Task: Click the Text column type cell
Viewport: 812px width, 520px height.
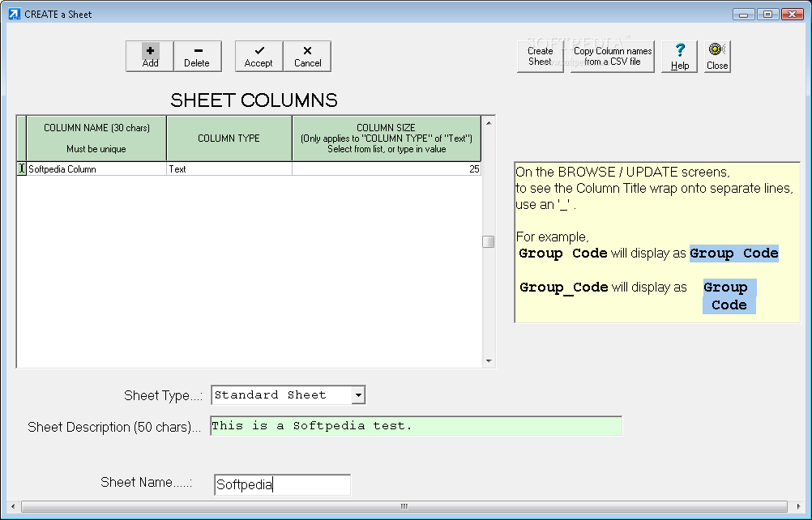Action: click(x=229, y=169)
